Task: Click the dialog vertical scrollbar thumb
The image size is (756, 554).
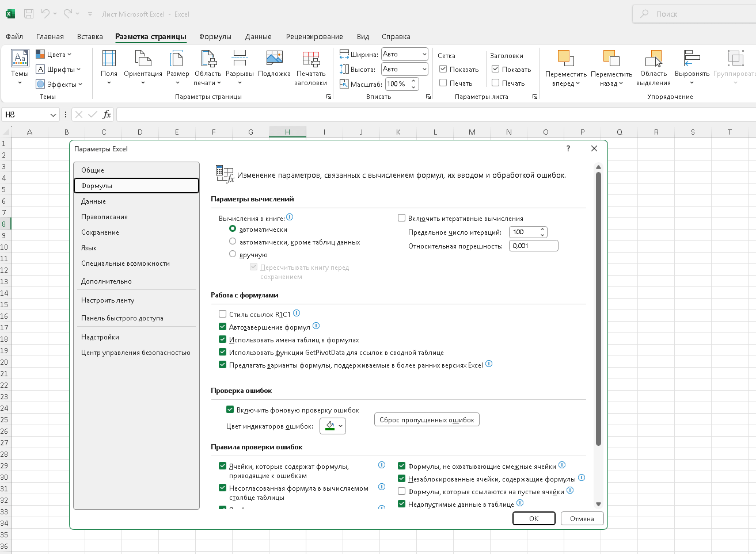Action: point(598,308)
